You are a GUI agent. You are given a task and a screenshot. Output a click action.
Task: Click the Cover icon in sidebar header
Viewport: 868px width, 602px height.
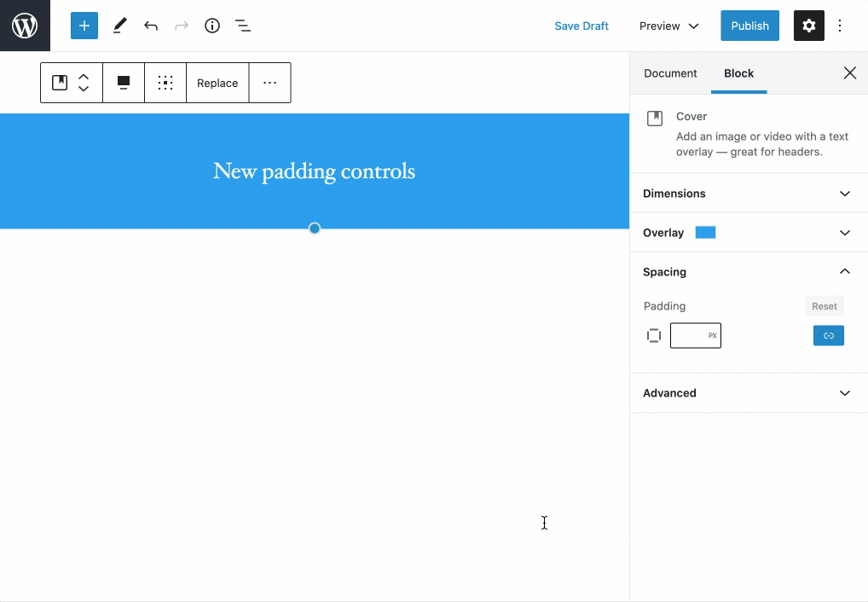click(x=655, y=118)
